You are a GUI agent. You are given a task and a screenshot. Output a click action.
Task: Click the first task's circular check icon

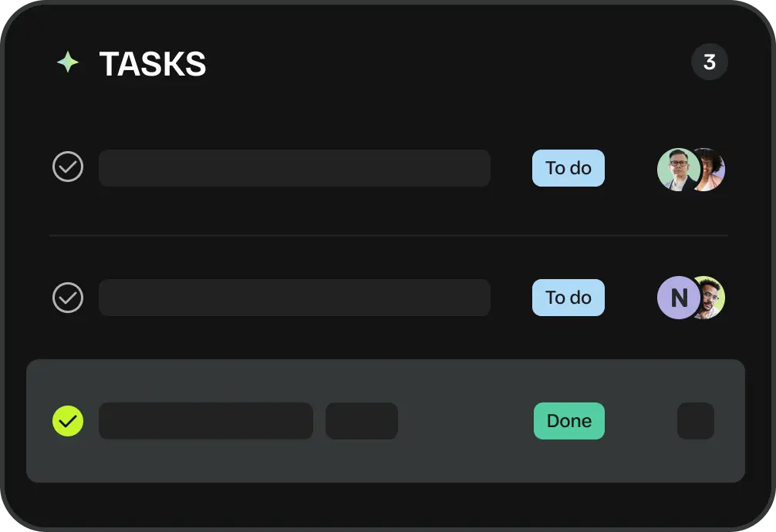pyautogui.click(x=67, y=167)
